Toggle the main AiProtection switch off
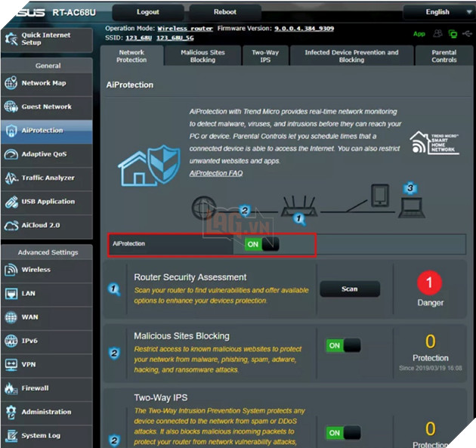Image resolution: width=476 pixels, height=448 pixels. (x=261, y=244)
